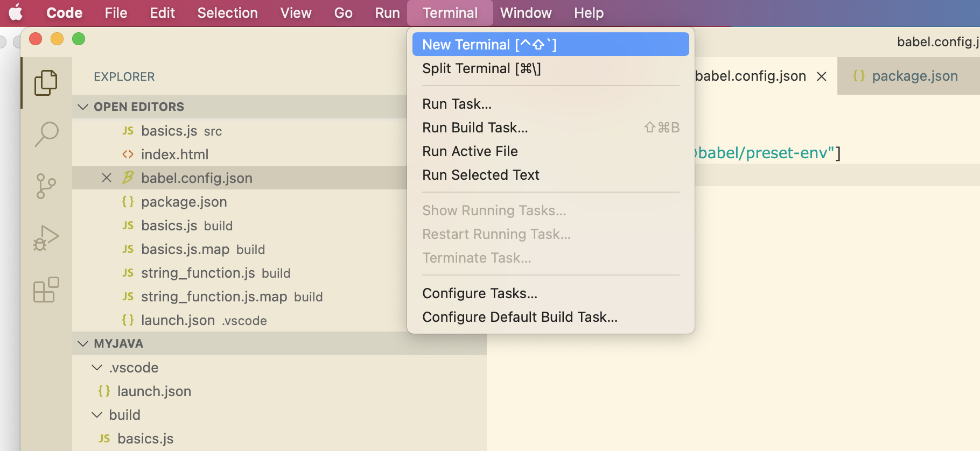This screenshot has width=980, height=451.
Task: Collapse the build folder
Action: point(97,415)
